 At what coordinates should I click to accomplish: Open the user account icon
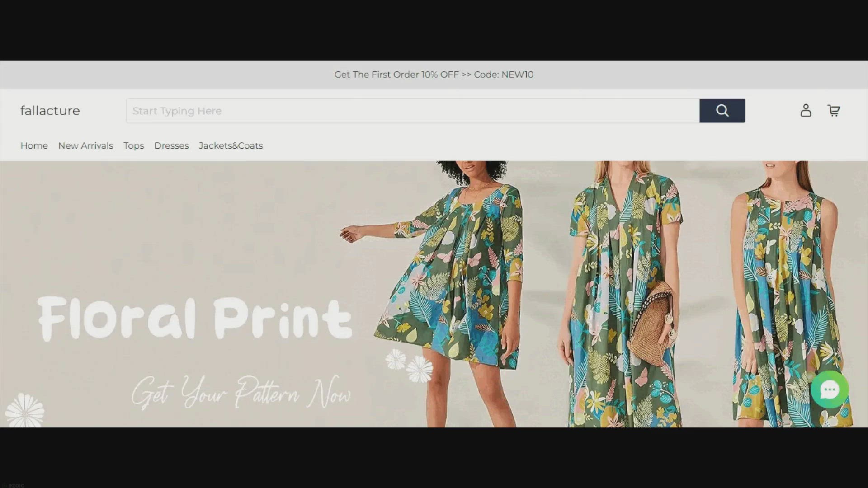coord(806,111)
